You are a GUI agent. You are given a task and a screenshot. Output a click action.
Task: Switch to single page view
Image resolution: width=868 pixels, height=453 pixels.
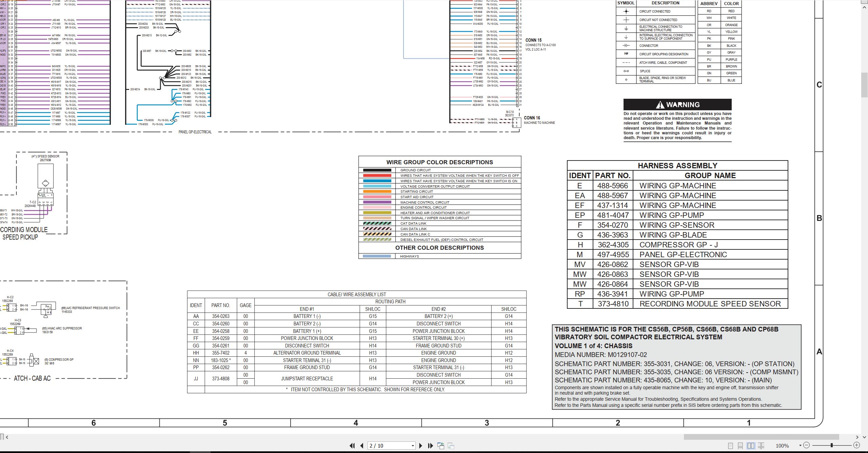tap(730, 446)
